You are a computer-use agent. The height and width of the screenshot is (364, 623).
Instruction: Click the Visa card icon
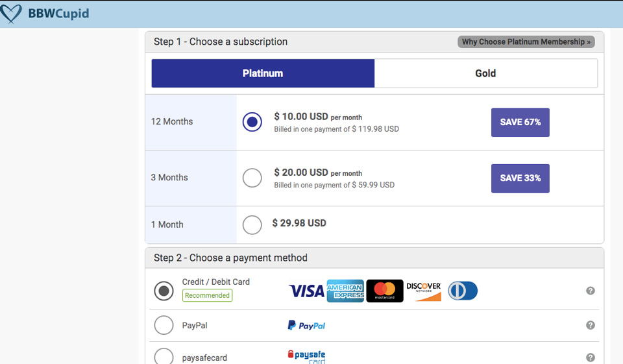point(306,291)
